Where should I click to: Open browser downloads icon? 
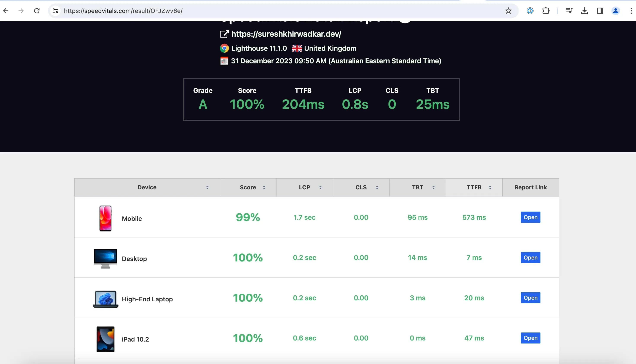click(x=584, y=11)
